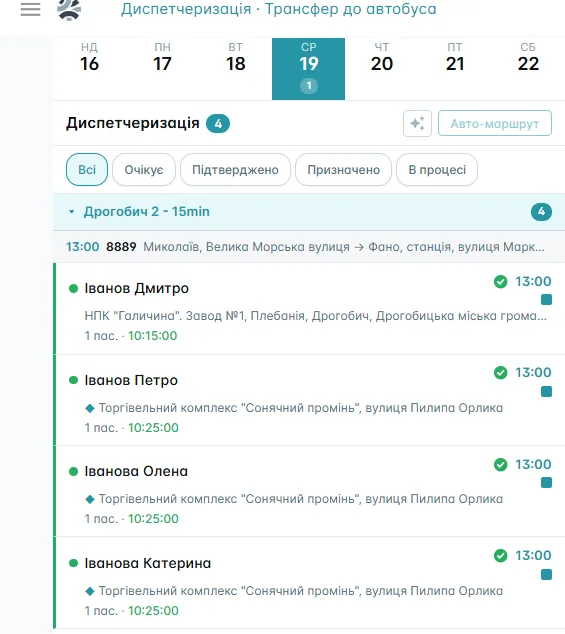Collapse the Дрогобич 2 - 15min group
Viewport: 565px width, 634px height.
pos(72,211)
